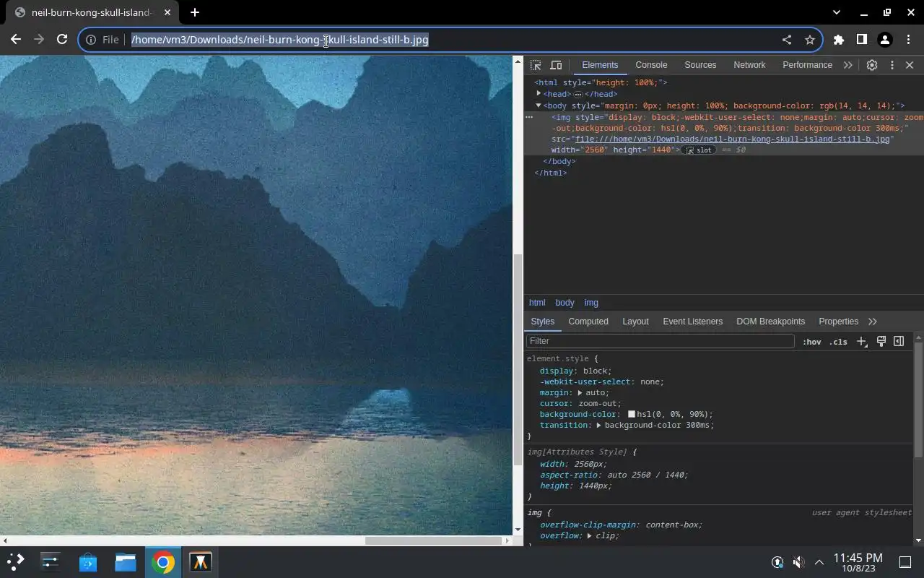This screenshot has height=578, width=924.
Task: Share this page icon in address bar
Action: (787, 40)
